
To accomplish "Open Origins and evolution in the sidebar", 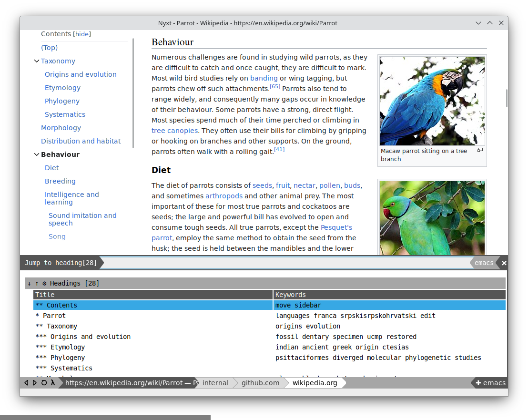I will [x=81, y=74].
